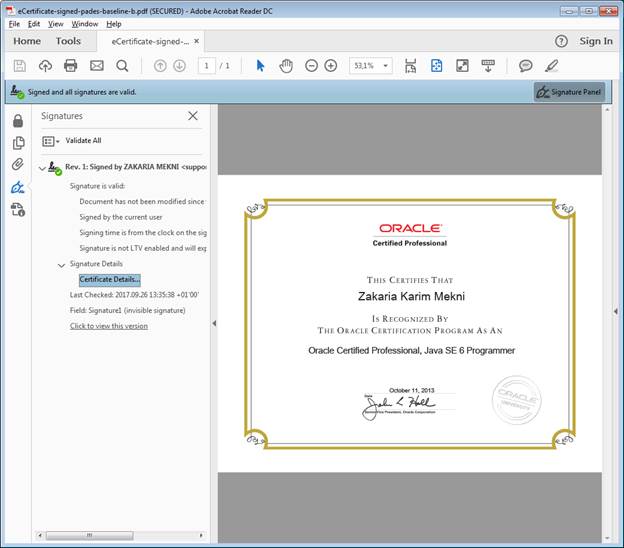
Task: Open the View menu
Action: (x=56, y=24)
